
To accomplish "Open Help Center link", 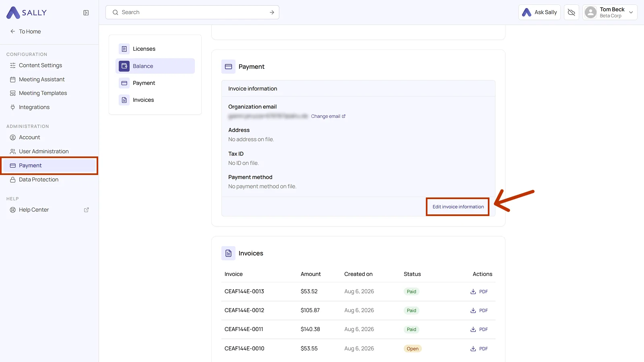I will 34,210.
